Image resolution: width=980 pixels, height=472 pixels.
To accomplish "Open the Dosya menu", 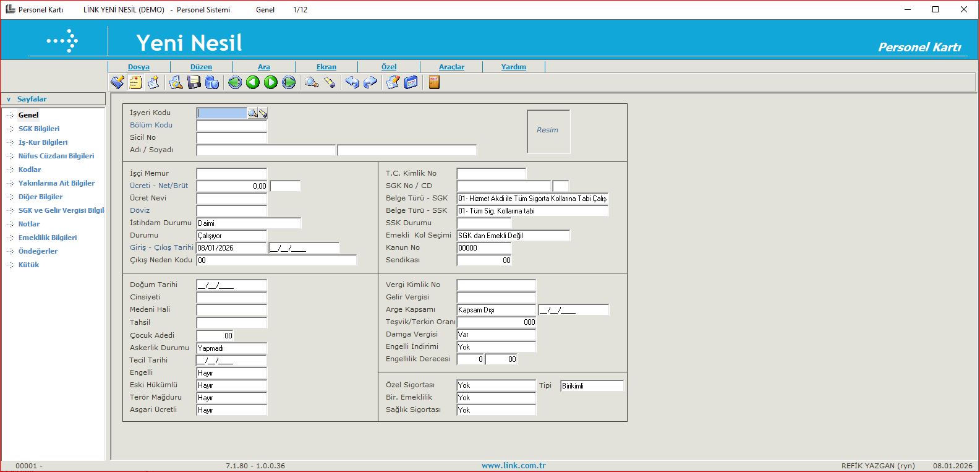I will pos(138,67).
